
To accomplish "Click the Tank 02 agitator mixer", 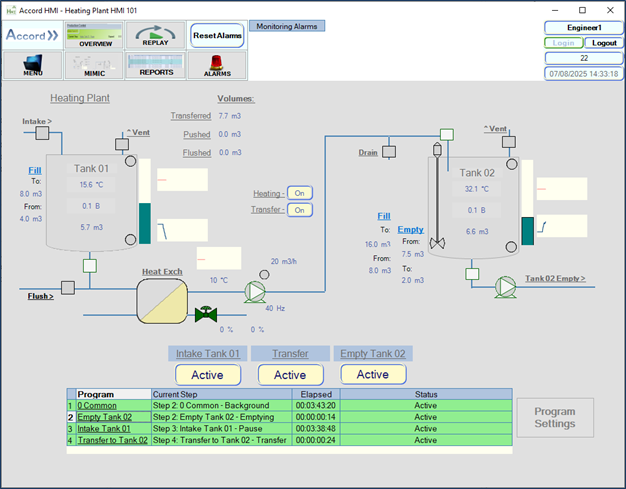I will pos(437,196).
